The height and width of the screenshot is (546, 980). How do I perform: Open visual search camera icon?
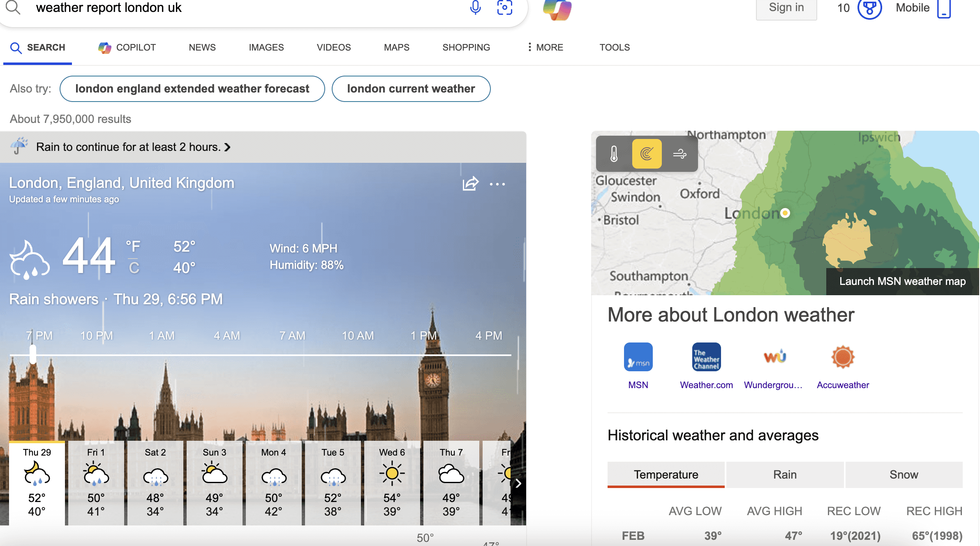[504, 8]
